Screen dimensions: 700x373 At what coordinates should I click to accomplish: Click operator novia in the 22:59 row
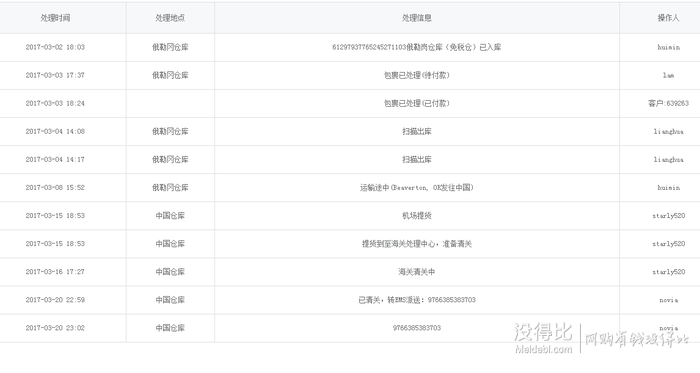(668, 300)
